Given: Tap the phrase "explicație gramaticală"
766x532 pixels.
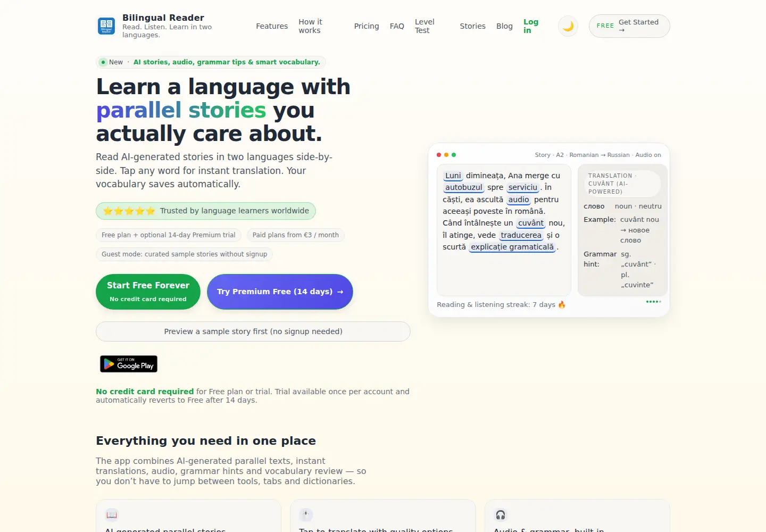Looking at the screenshot, I should [x=512, y=247].
